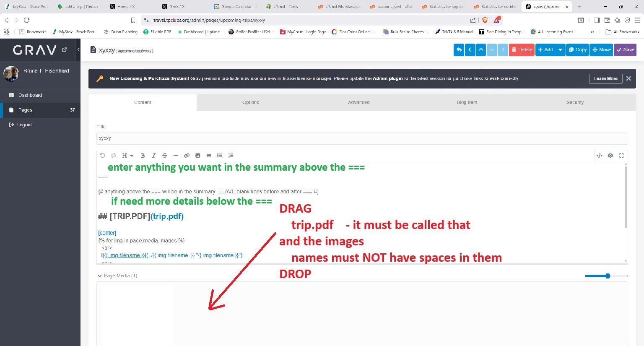Open the dropdown arrow beside Add button

tap(560, 49)
